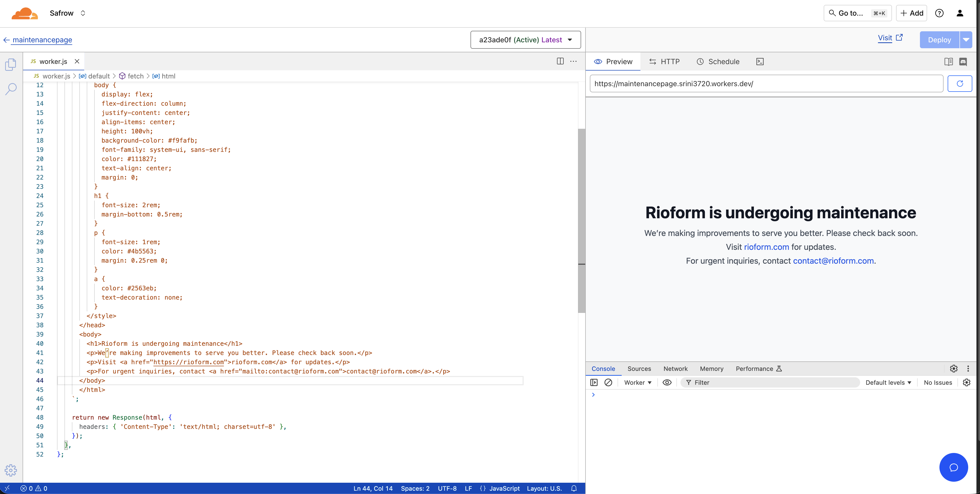Switch to the HTTP tab
The height and width of the screenshot is (494, 980).
(x=664, y=62)
